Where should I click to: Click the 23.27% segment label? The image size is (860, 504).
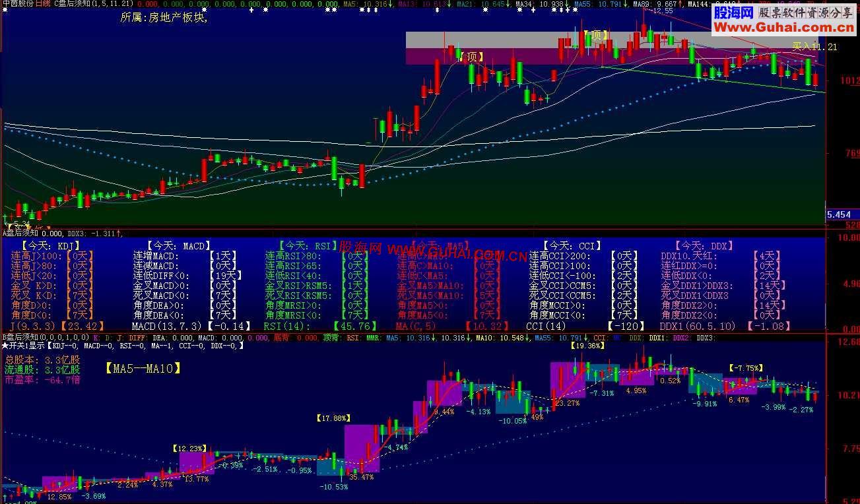point(567,403)
